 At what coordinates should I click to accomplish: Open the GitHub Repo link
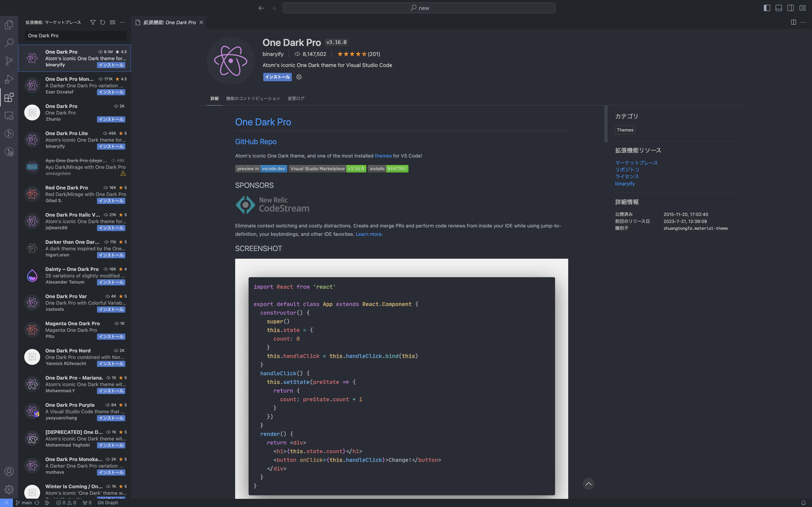[256, 141]
